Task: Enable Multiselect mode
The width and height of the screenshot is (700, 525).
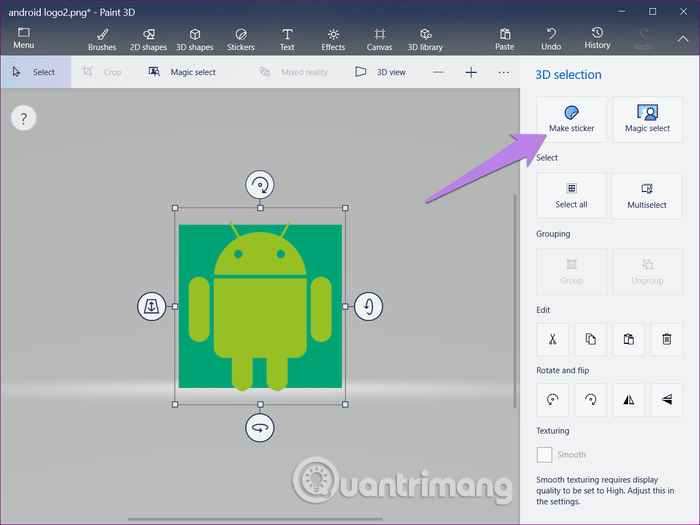Action: click(x=647, y=196)
